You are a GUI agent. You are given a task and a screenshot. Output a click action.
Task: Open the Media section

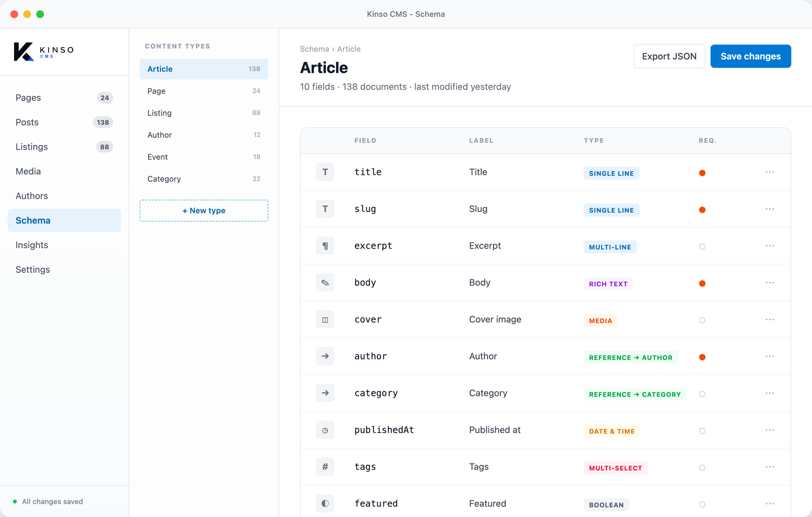point(64,171)
